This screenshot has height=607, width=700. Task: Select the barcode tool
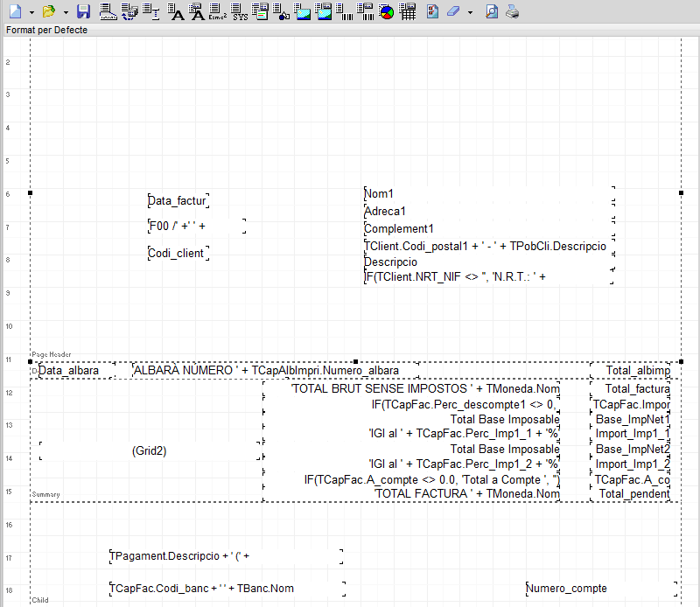coord(344,11)
